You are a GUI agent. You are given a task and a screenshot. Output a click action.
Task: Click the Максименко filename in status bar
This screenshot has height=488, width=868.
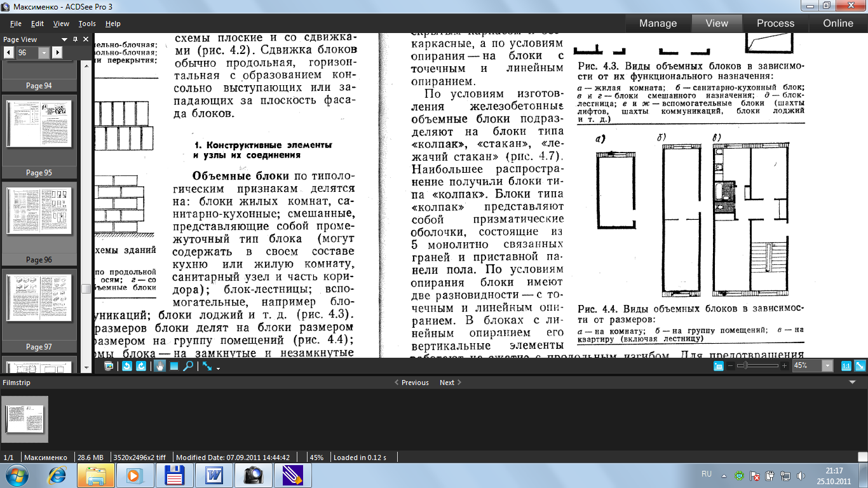45,457
